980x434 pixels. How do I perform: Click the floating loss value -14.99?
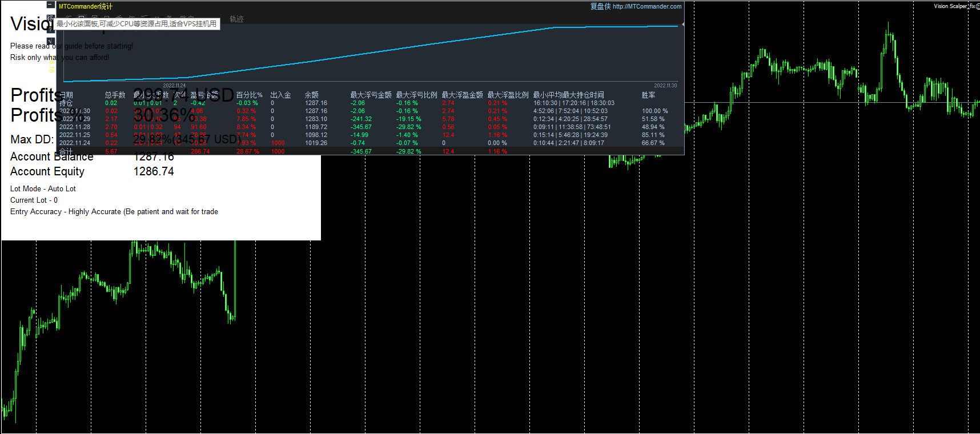(360, 135)
